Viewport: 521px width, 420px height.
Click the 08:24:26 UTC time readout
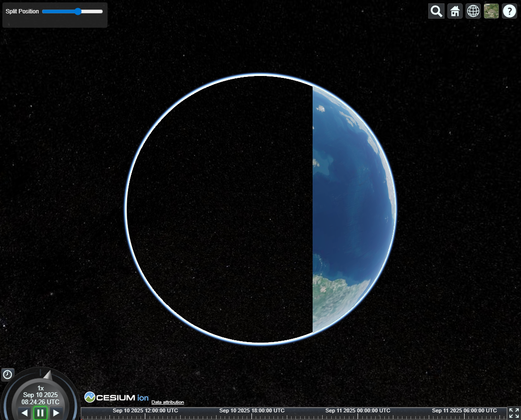pyautogui.click(x=40, y=402)
